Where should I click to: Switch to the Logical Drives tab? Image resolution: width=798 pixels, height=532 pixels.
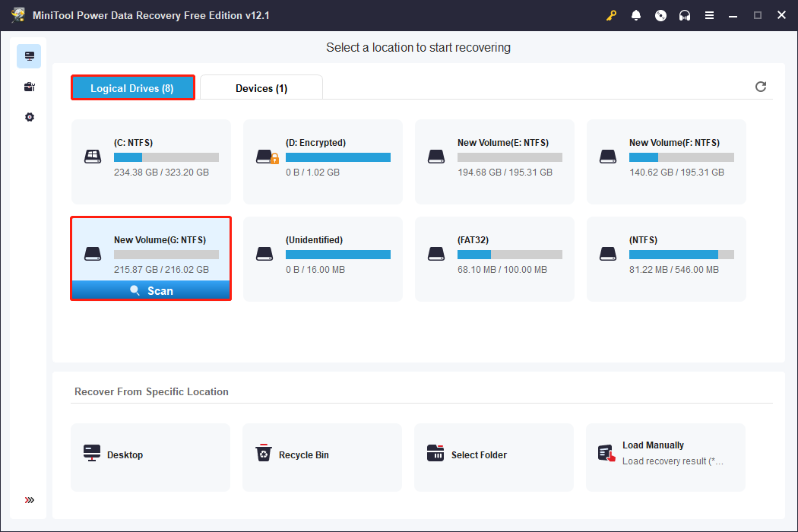tap(132, 88)
